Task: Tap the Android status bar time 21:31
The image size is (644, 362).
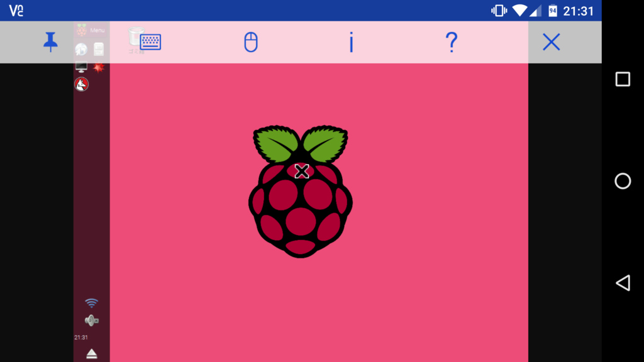Action: tap(579, 11)
